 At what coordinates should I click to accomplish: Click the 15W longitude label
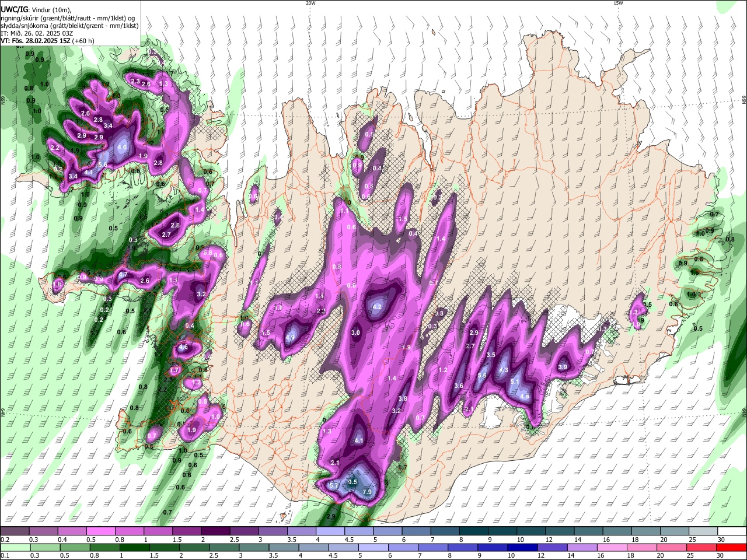[617, 3]
